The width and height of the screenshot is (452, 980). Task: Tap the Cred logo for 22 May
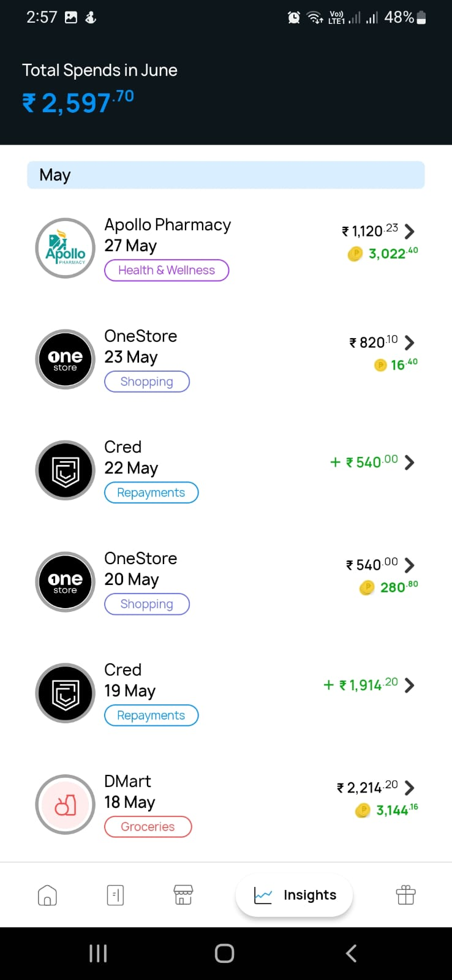tap(65, 470)
